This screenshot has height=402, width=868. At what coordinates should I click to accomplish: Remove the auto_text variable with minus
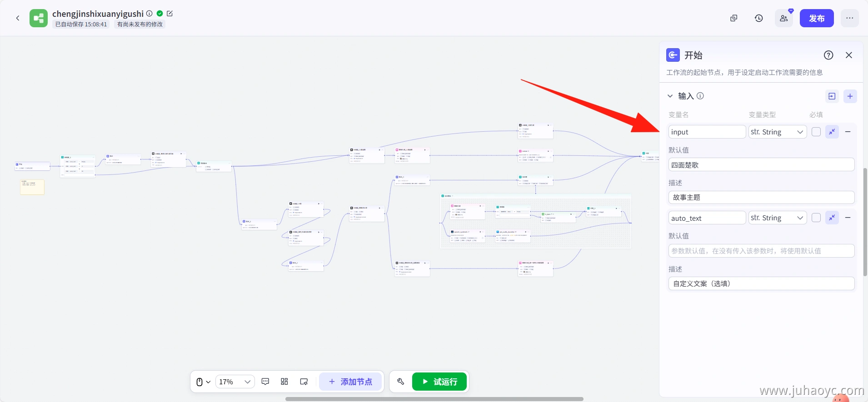[x=848, y=218]
